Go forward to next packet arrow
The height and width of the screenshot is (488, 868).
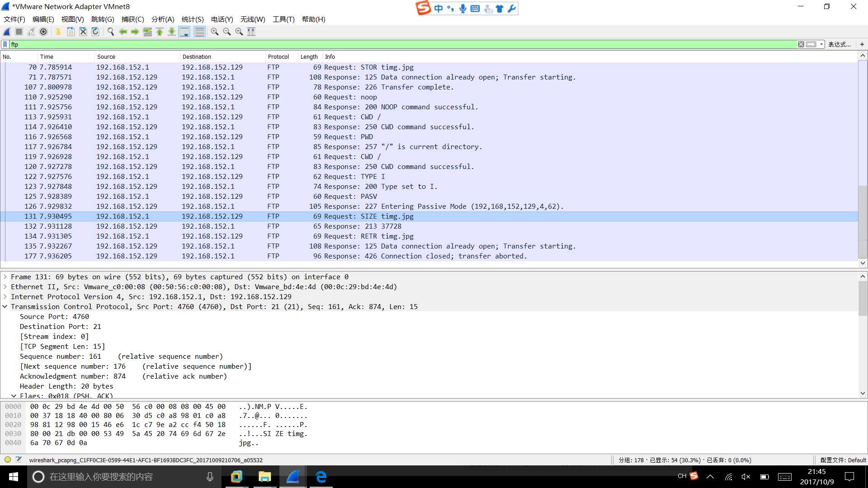click(x=135, y=32)
